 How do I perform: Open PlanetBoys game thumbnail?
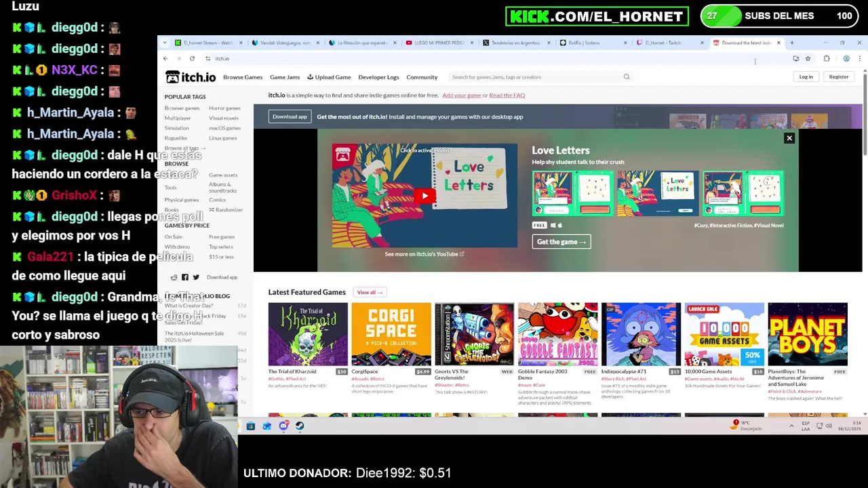pos(808,334)
